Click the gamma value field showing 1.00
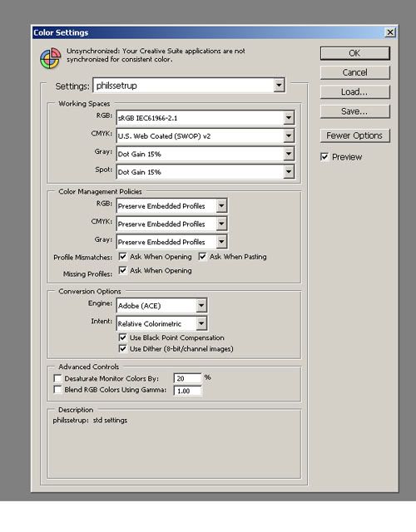The image size is (416, 532). [188, 391]
